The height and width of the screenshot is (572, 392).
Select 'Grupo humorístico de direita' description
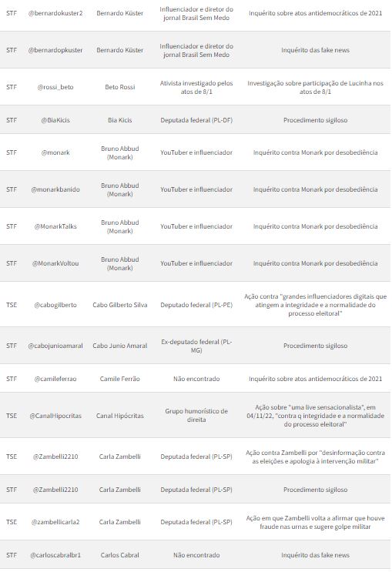pos(196,416)
